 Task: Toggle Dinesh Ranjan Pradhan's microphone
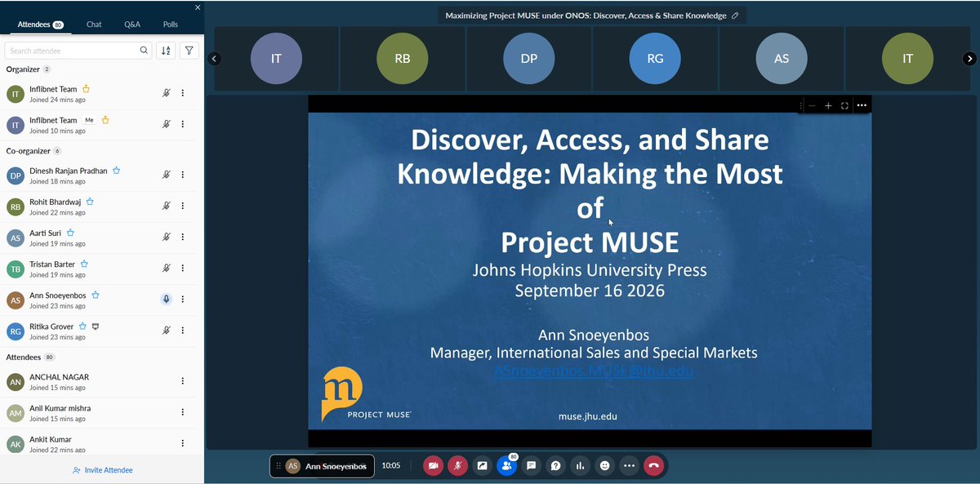pos(167,175)
